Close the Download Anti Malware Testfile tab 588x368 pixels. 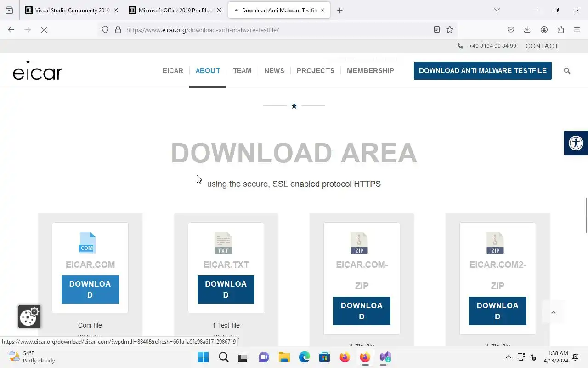click(x=322, y=10)
